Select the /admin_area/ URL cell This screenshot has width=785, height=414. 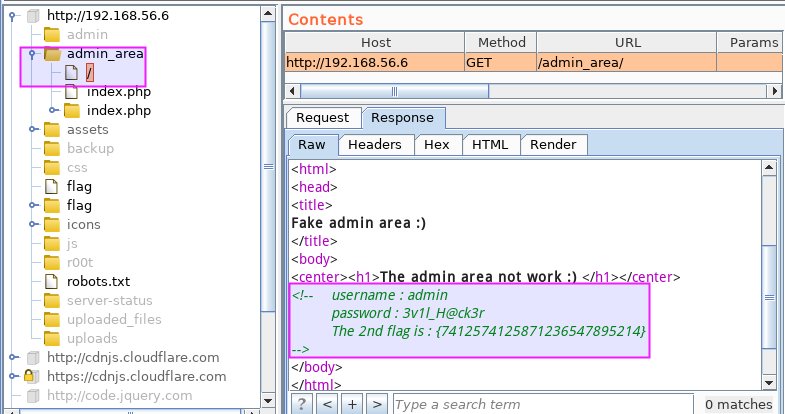point(627,63)
